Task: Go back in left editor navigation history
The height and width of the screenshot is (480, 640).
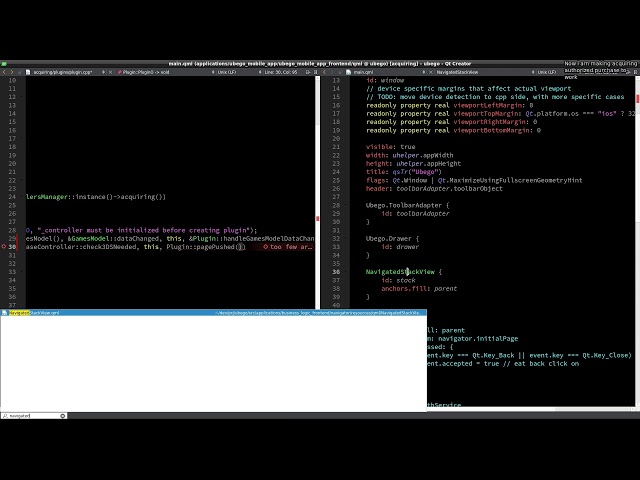Action: tap(4, 72)
